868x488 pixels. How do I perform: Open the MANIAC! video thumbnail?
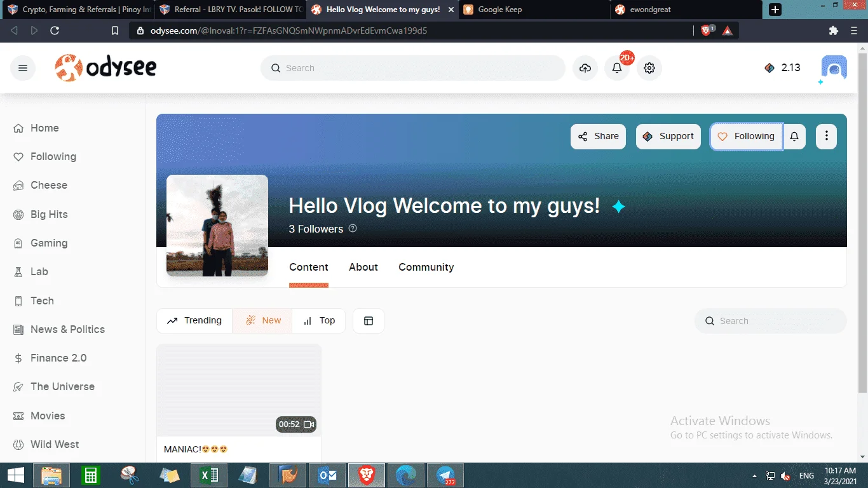coord(239,390)
